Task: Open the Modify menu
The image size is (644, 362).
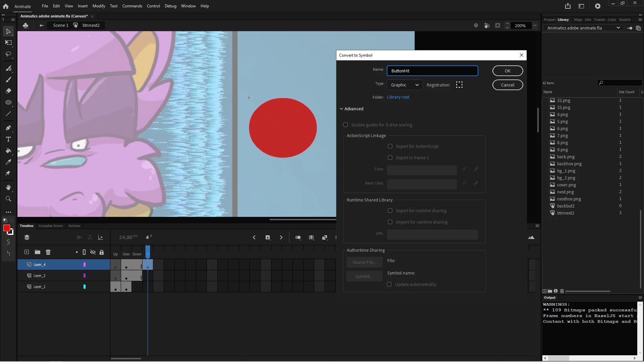Action: (x=99, y=6)
